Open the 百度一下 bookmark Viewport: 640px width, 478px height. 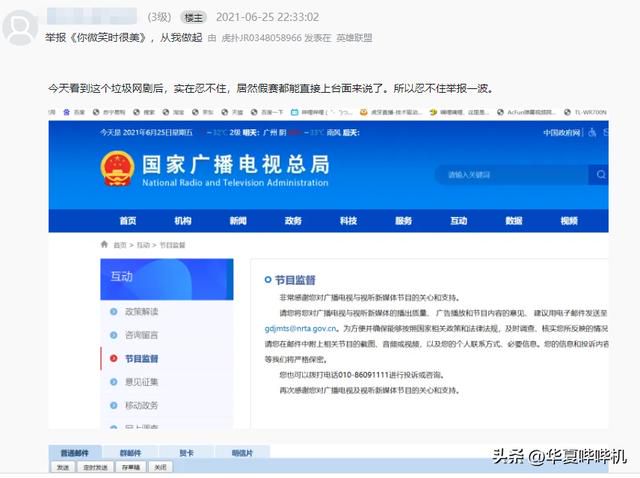click(x=267, y=112)
